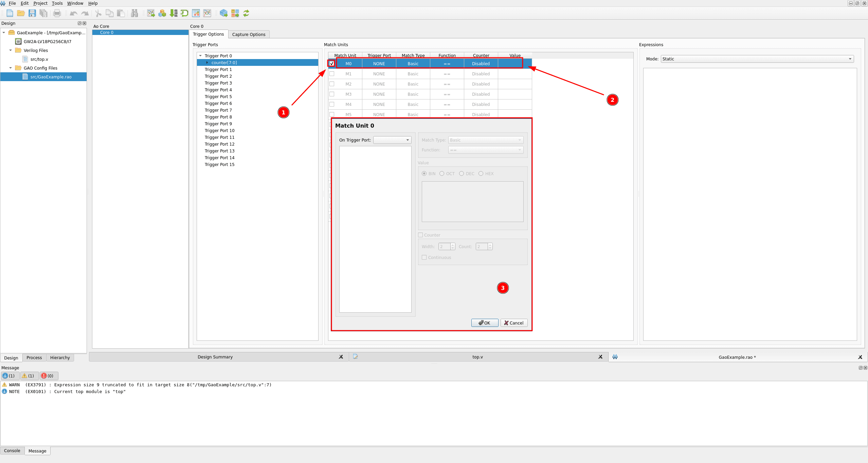Uncheck the M0 match unit checkbox
The width and height of the screenshot is (868, 463).
pos(331,63)
